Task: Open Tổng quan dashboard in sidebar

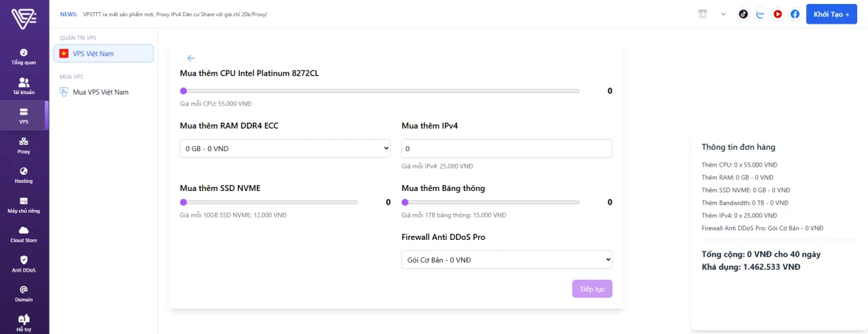Action: 24,57
